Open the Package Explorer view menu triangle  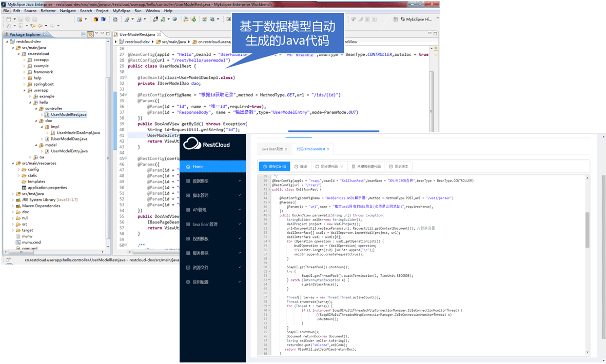[96, 33]
